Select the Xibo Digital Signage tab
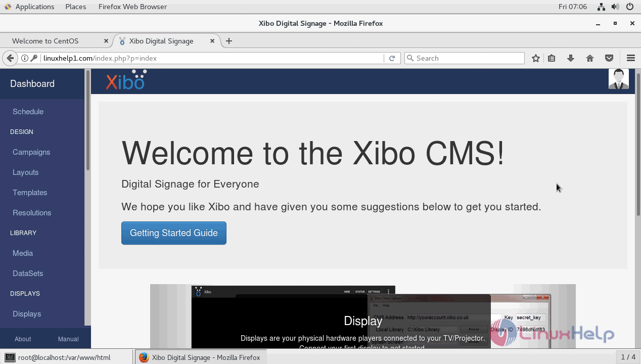The image size is (641, 364). 167,41
